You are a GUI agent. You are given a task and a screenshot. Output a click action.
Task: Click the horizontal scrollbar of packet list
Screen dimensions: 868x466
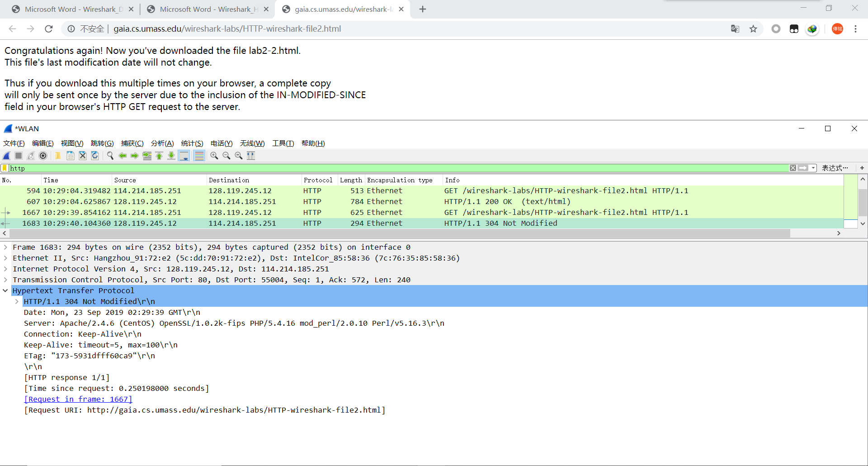400,233
